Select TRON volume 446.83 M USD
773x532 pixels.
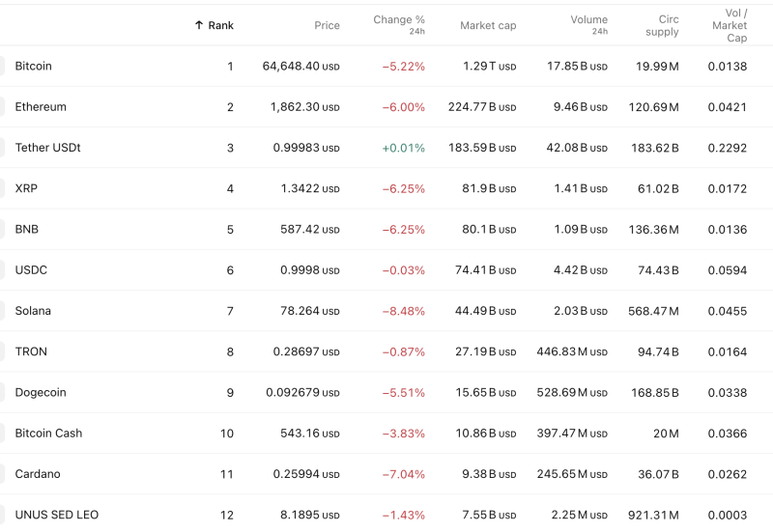coord(572,351)
